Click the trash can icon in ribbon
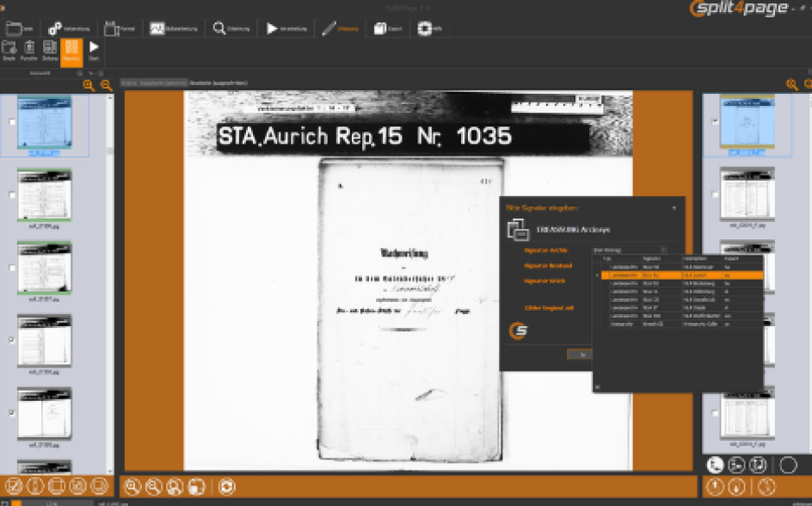 29,52
